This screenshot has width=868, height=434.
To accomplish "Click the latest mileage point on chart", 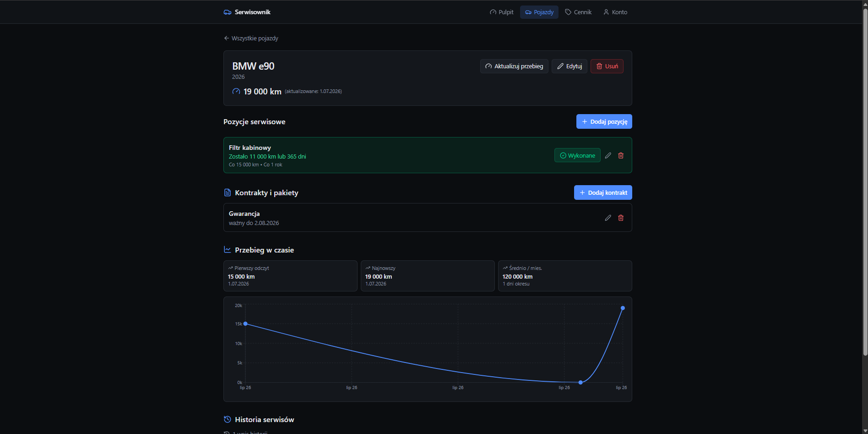I will tap(623, 308).
